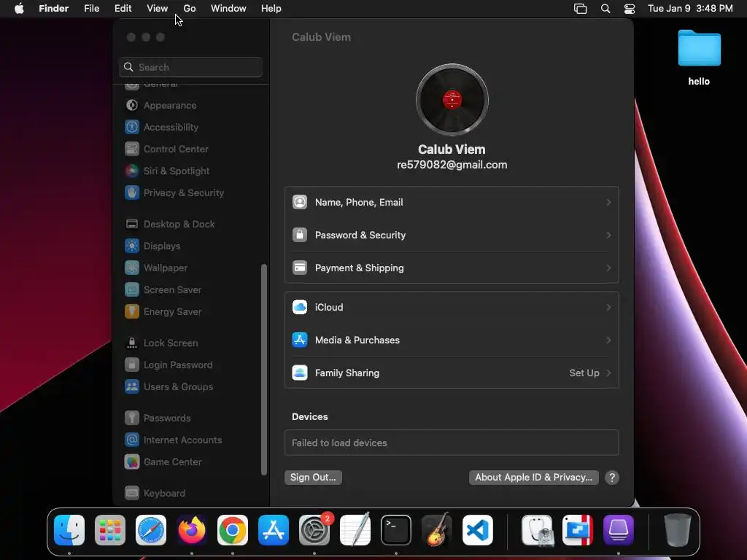The height and width of the screenshot is (560, 747).
Task: Open Visual Studio Code in the Dock
Action: point(477,531)
